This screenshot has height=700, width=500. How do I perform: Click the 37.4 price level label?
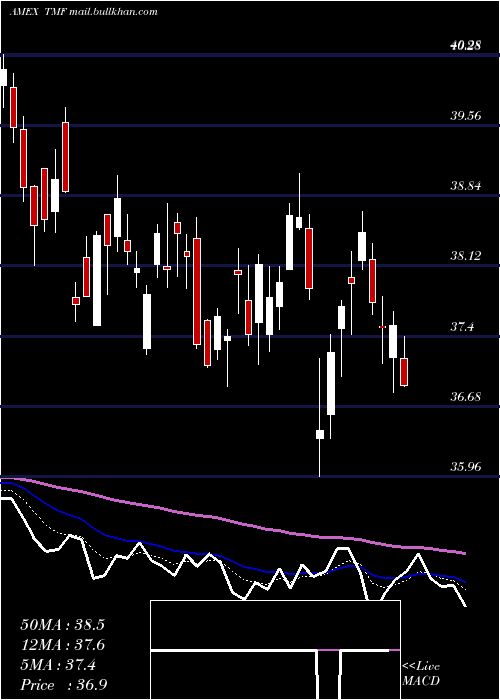point(462,326)
